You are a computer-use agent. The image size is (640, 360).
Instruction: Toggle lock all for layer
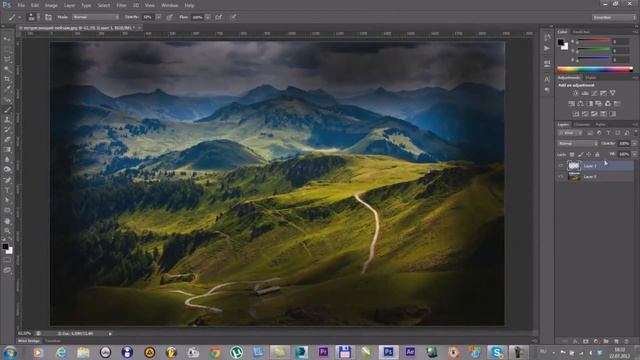[597, 154]
